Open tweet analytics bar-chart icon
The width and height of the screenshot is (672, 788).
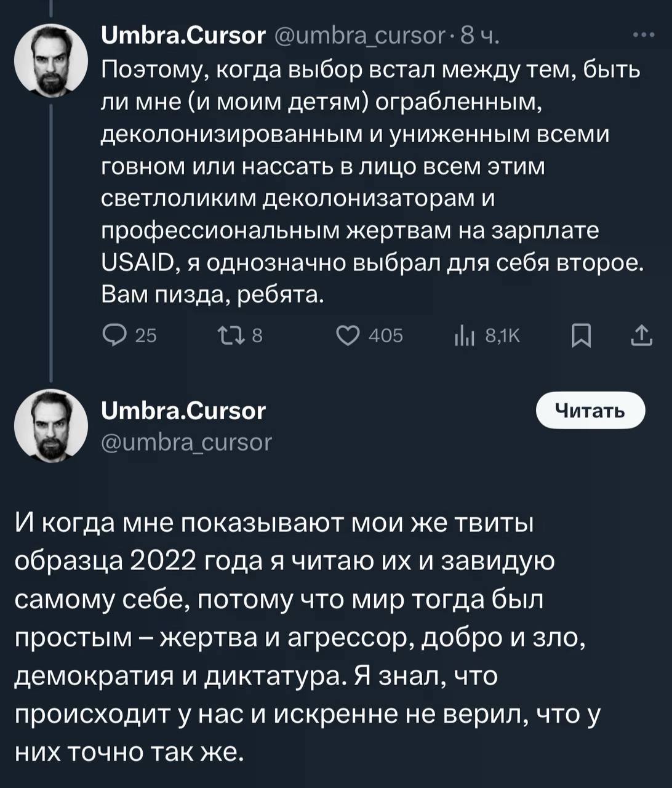[463, 336]
